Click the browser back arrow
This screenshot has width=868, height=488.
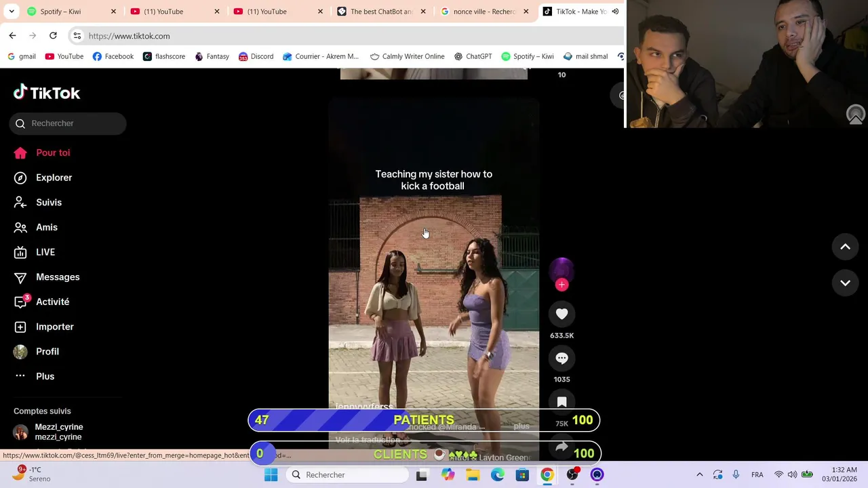tap(12, 35)
